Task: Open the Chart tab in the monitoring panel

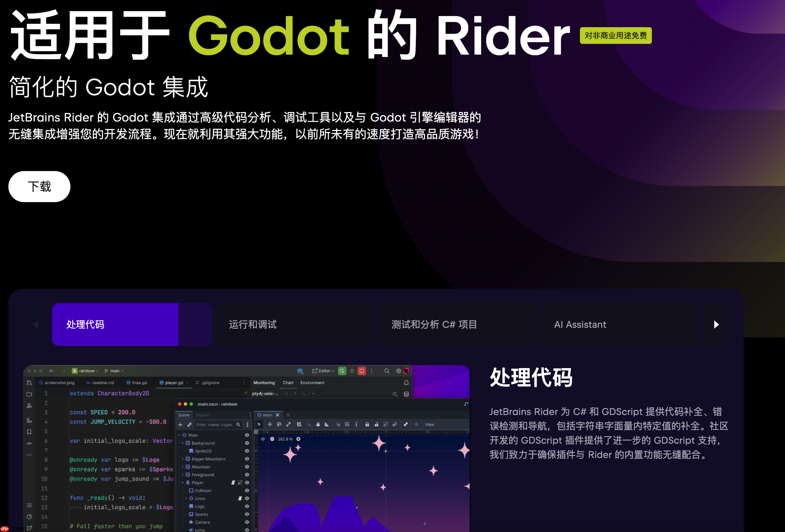Action: 288,383
